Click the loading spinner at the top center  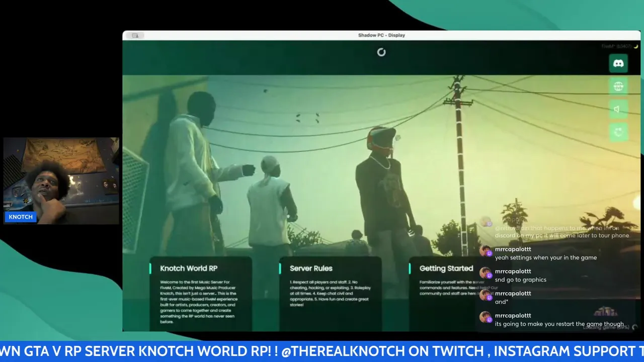381,52
